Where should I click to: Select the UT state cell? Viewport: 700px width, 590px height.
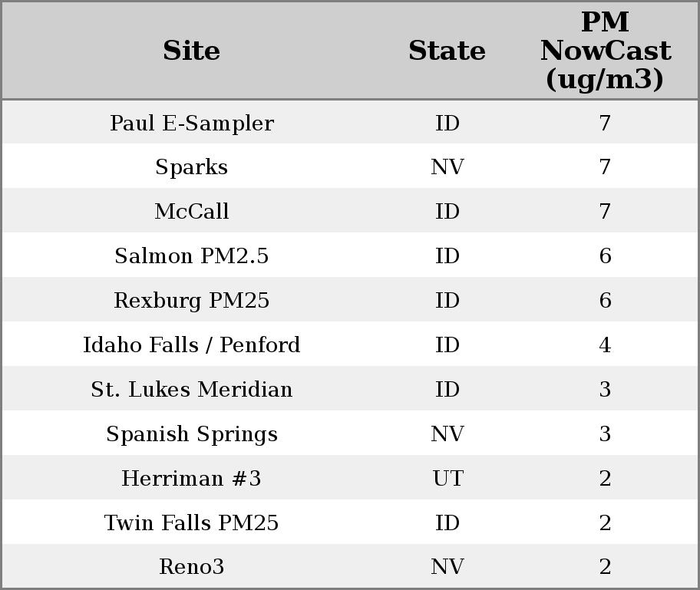click(447, 479)
